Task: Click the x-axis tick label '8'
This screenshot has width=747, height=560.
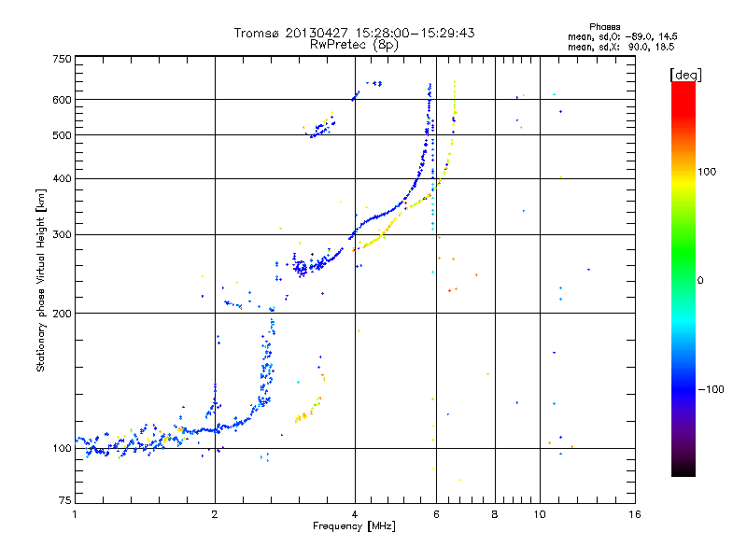Action: click(x=495, y=514)
